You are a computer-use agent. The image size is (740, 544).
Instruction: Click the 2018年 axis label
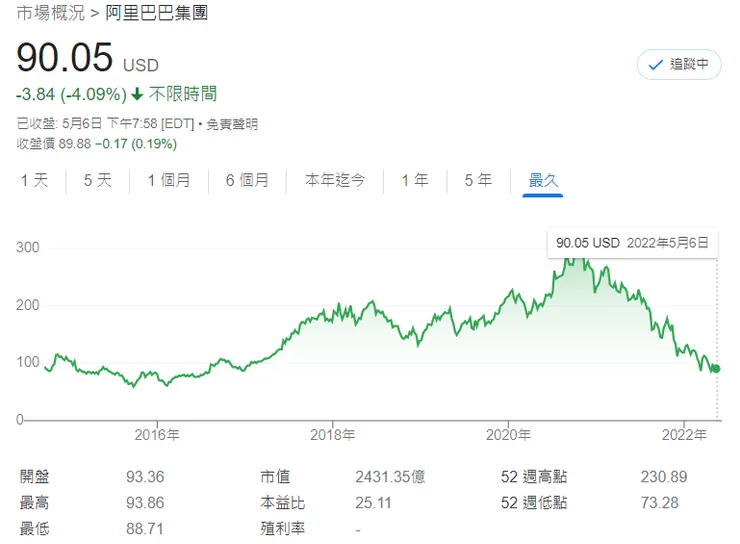pos(332,435)
